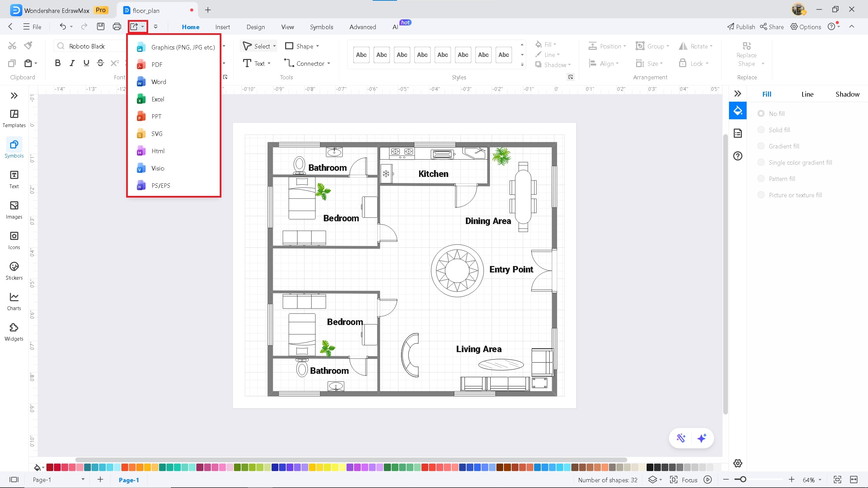The width and height of the screenshot is (868, 488).
Task: Click the Cut scissors icon
Action: pos(12,45)
